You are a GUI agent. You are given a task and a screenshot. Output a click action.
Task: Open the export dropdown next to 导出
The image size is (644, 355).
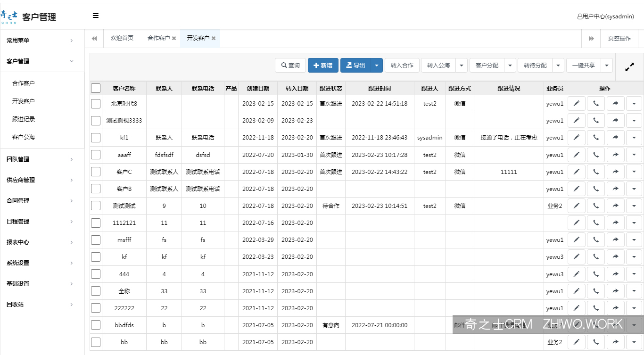(376, 65)
